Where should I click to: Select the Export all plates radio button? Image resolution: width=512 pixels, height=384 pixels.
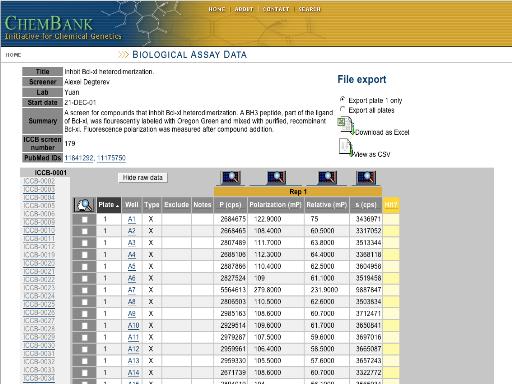click(342, 109)
